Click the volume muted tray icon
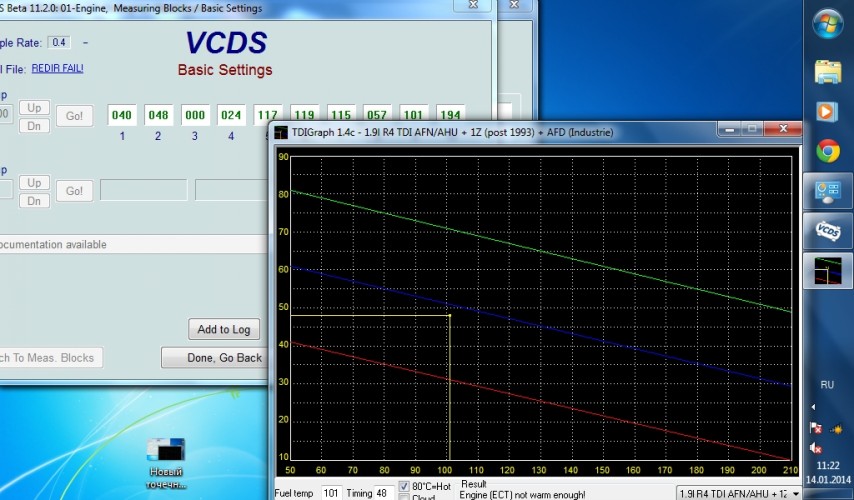 pos(815,448)
